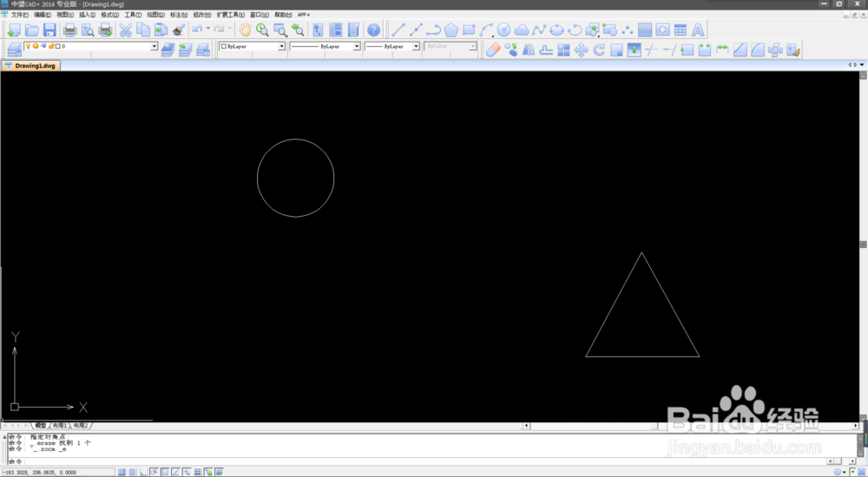Expand the Redo history dropdown arrow

coord(230,29)
